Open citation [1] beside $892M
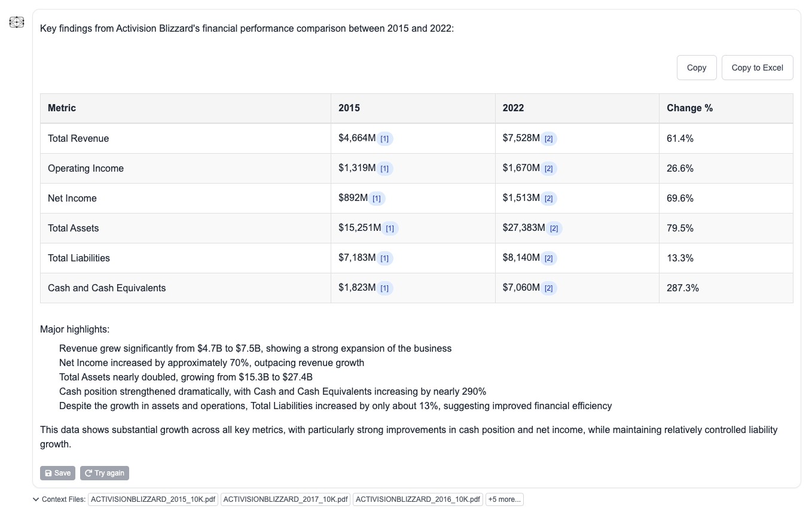This screenshot has width=812, height=512. point(377,199)
